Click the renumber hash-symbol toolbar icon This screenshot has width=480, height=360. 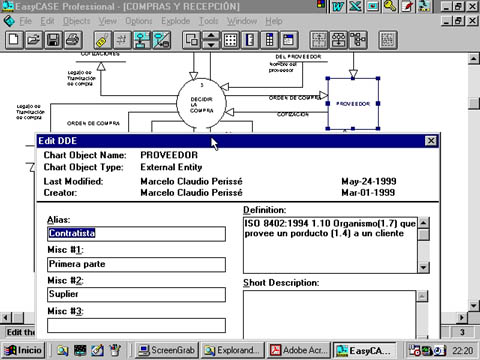[x=122, y=40]
